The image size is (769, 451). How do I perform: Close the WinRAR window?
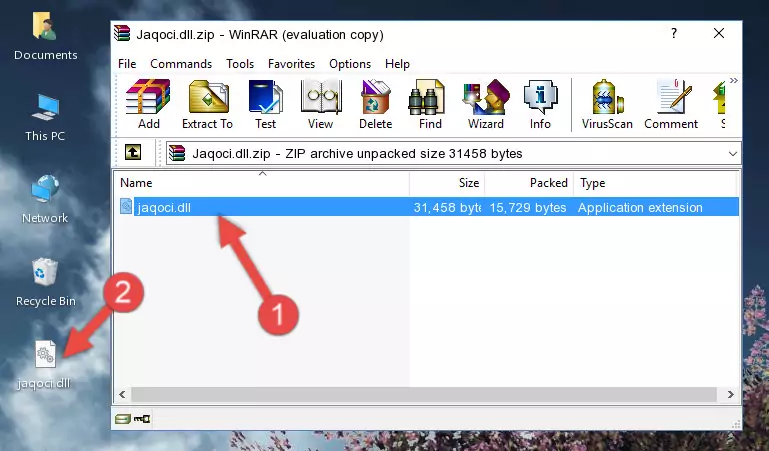tap(718, 33)
